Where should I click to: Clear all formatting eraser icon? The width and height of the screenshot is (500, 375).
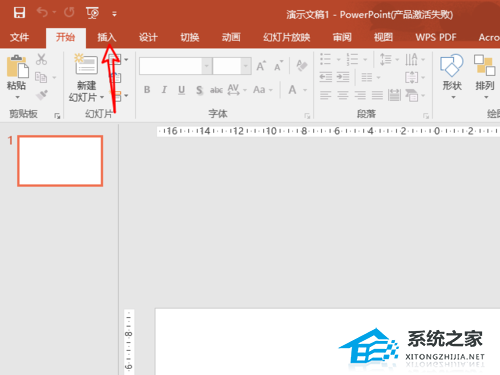click(x=302, y=66)
